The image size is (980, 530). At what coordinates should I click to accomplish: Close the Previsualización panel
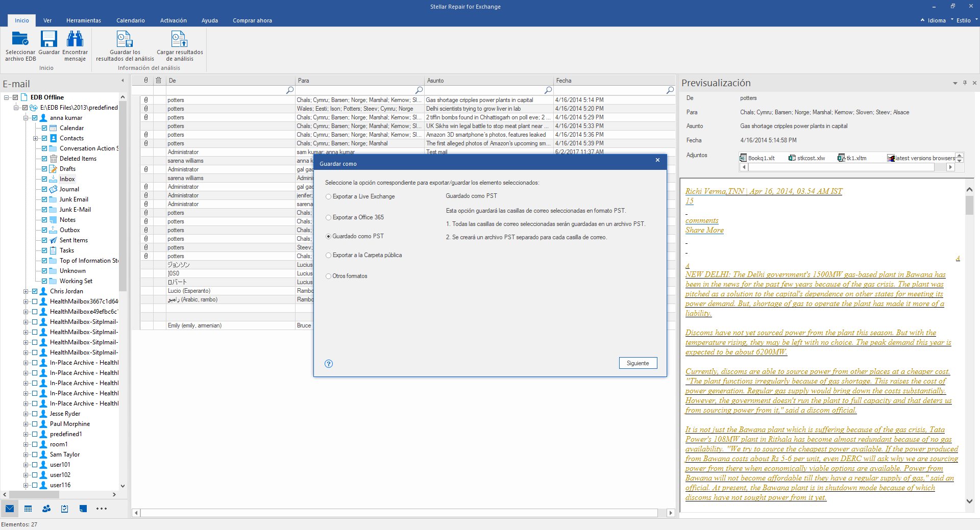[x=974, y=83]
